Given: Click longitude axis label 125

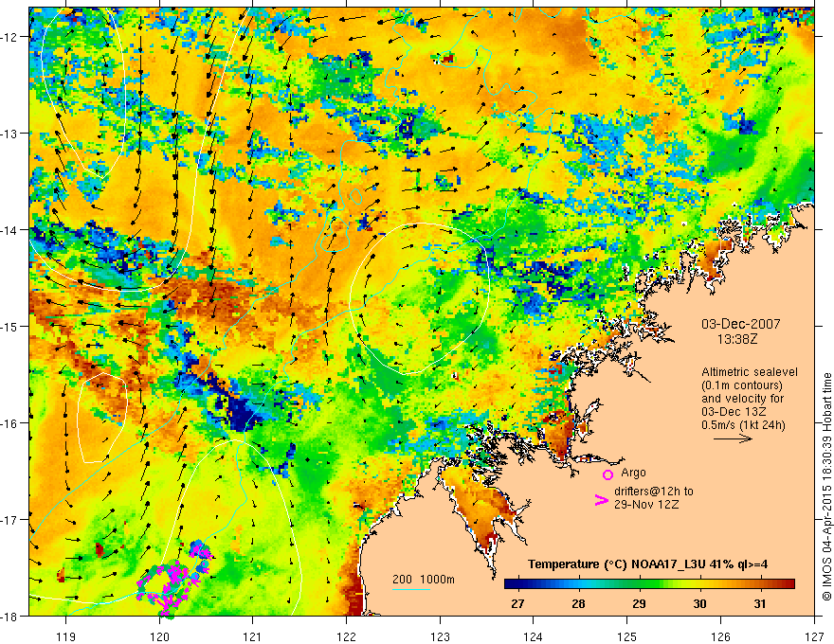Looking at the screenshot, I should pyautogui.click(x=627, y=636).
